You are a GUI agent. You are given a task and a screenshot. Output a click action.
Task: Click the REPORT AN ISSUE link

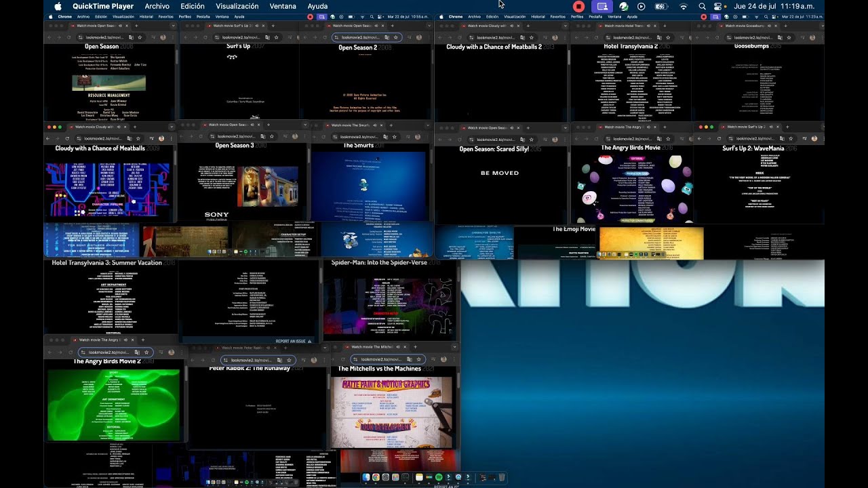[x=295, y=341]
